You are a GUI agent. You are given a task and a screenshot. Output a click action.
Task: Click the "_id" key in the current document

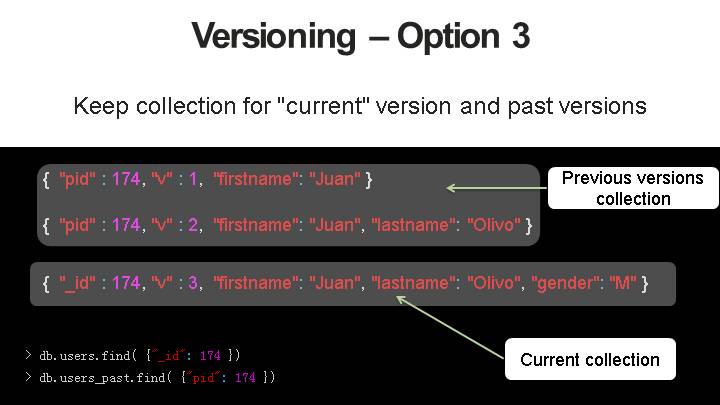click(x=76, y=284)
